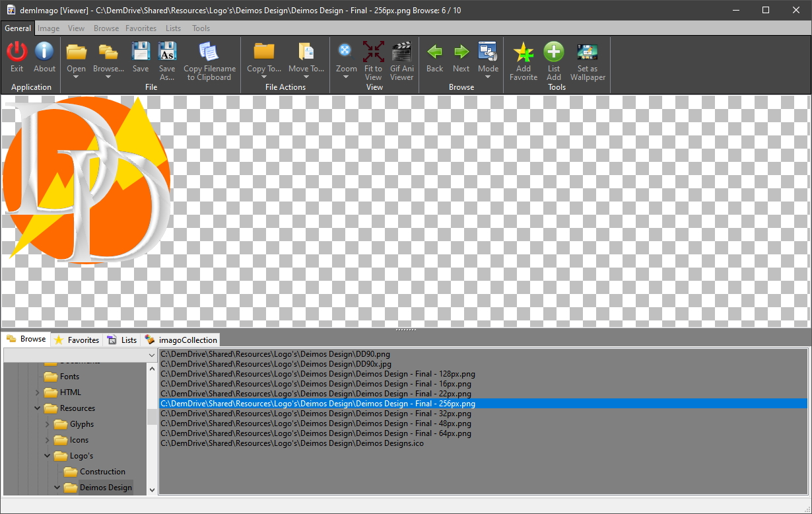Open the Lists lower panel tab
The image size is (812, 514).
coord(121,340)
